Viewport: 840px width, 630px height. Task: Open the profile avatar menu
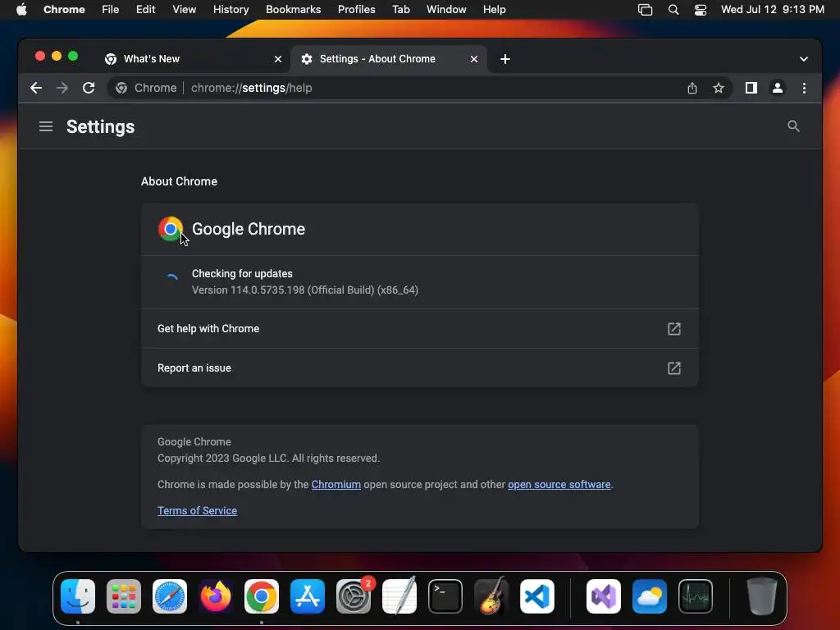point(778,88)
